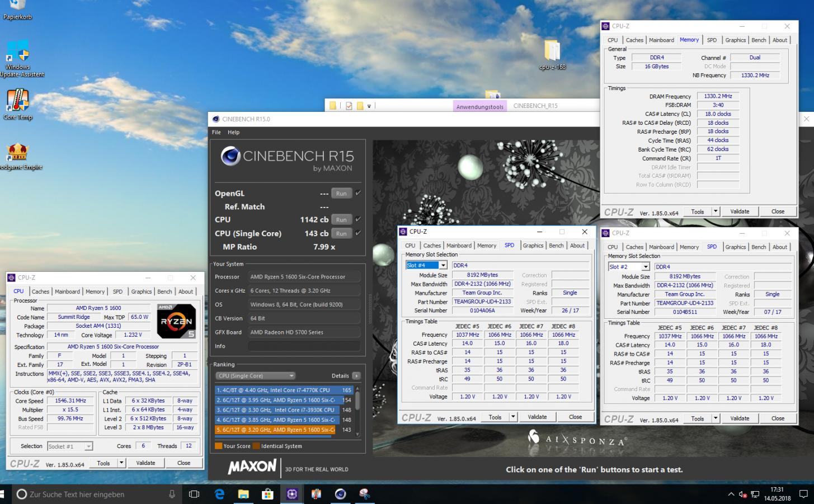Run the OpenGL benchmark
Screen dimensions: 814x504
[x=341, y=194]
